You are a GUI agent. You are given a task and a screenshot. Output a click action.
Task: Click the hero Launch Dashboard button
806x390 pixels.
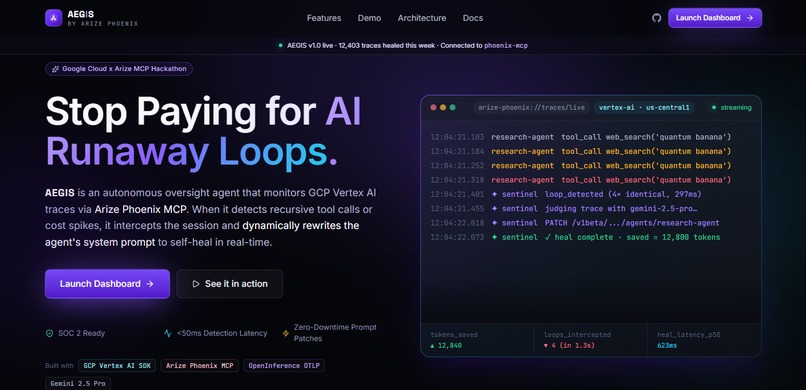click(107, 284)
